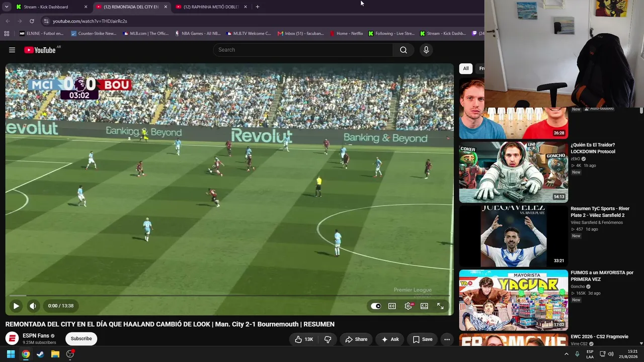Play the video
This screenshot has height=362, width=644.
(16, 306)
